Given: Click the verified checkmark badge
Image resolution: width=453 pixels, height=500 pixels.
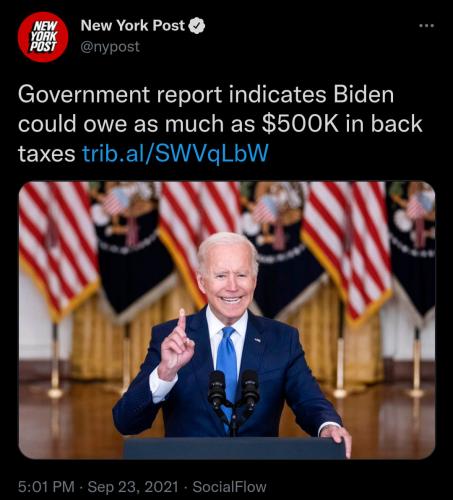Looking at the screenshot, I should 197,26.
